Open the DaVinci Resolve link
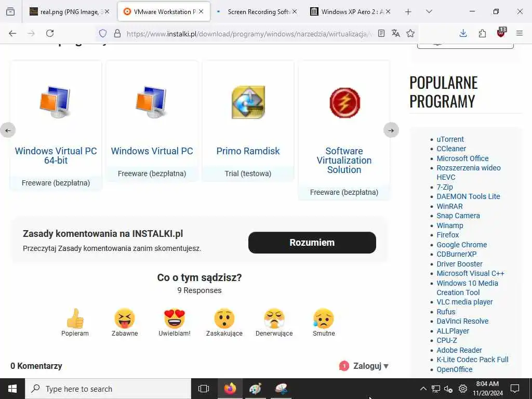This screenshot has width=532, height=399. click(462, 321)
